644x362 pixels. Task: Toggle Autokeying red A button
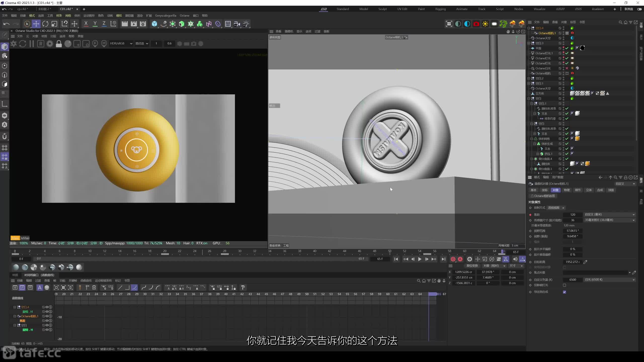click(460, 259)
